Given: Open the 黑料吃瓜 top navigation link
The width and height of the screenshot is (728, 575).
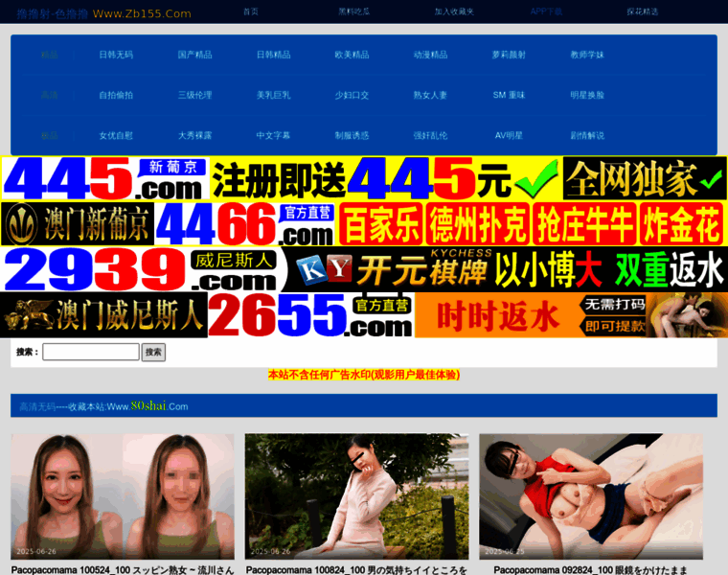Looking at the screenshot, I should (353, 11).
